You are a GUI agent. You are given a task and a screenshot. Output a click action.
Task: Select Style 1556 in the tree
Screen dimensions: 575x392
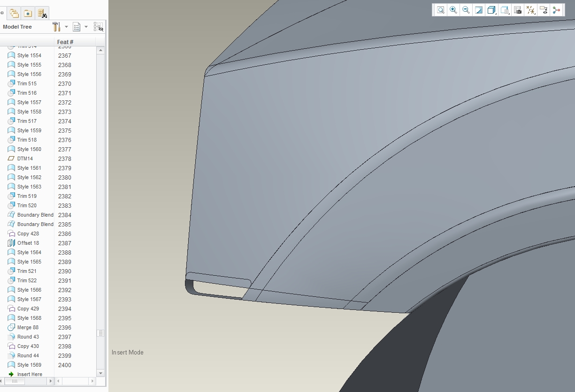pyautogui.click(x=29, y=74)
